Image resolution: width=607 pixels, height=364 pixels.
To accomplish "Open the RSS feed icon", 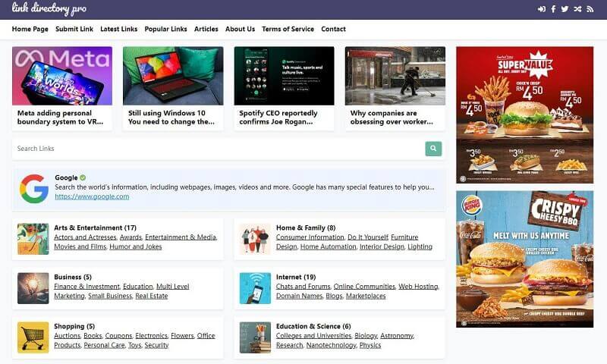I will [590, 9].
